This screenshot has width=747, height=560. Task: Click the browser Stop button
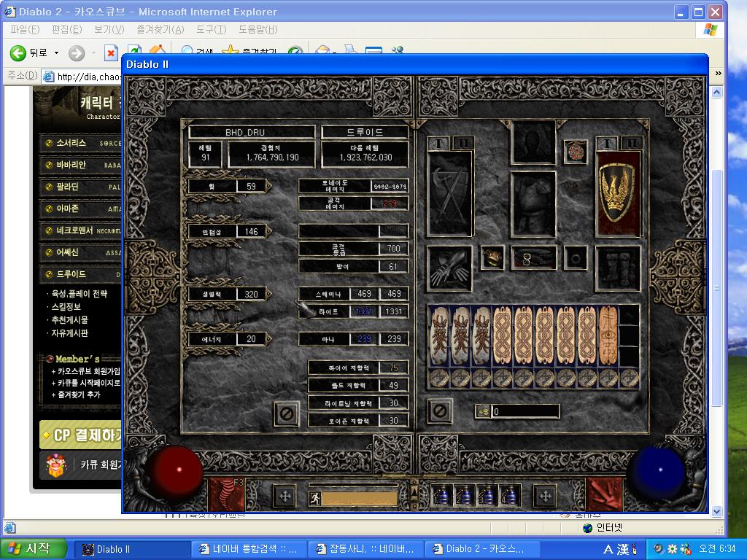[111, 52]
